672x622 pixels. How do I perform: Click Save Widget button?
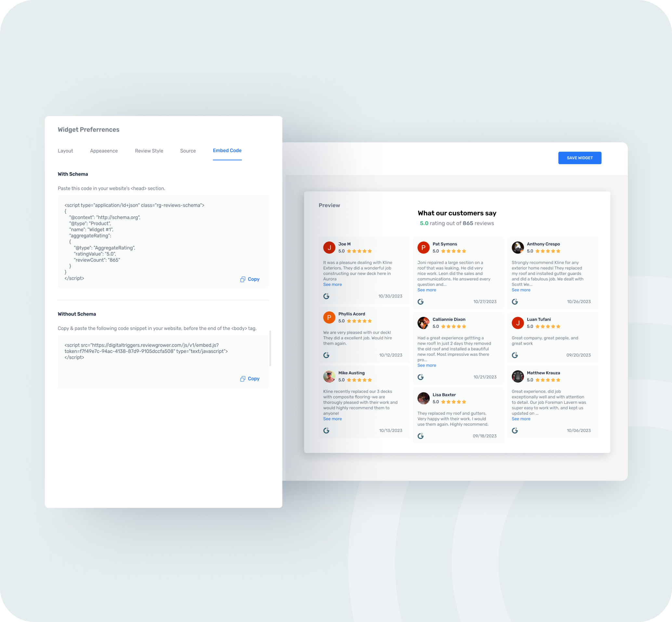(580, 157)
